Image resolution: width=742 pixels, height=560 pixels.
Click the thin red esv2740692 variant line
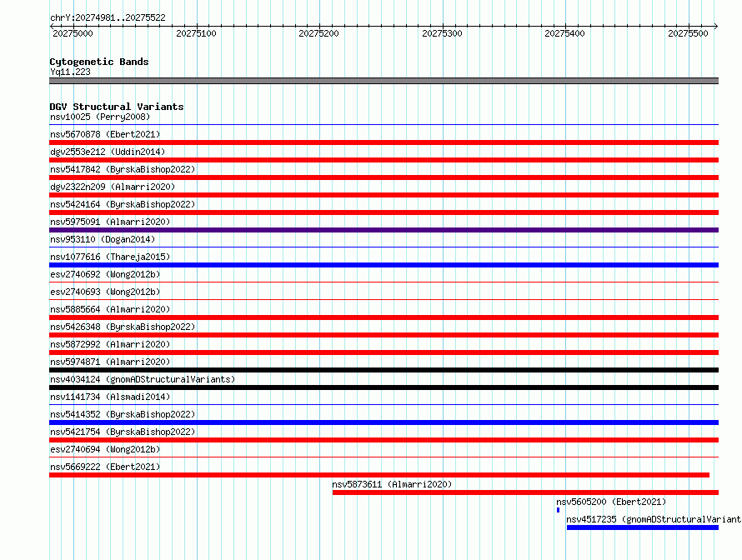[x=384, y=282]
